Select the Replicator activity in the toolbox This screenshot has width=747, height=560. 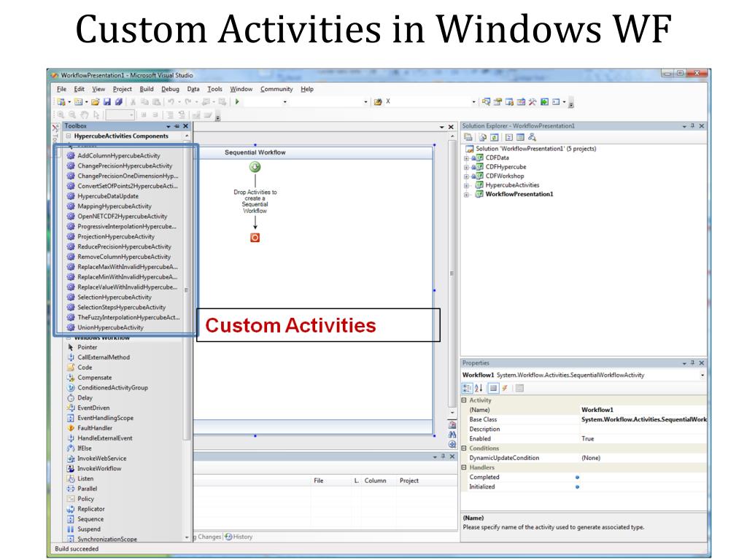coord(91,509)
